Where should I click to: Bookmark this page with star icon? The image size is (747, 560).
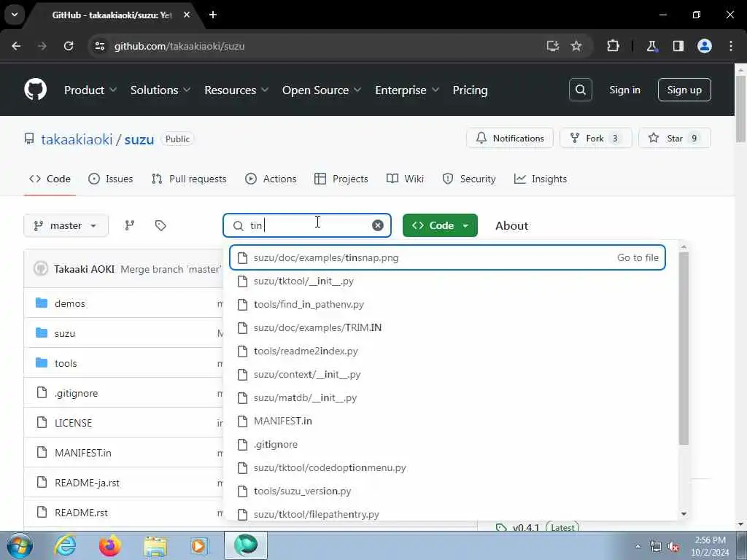pyautogui.click(x=576, y=46)
